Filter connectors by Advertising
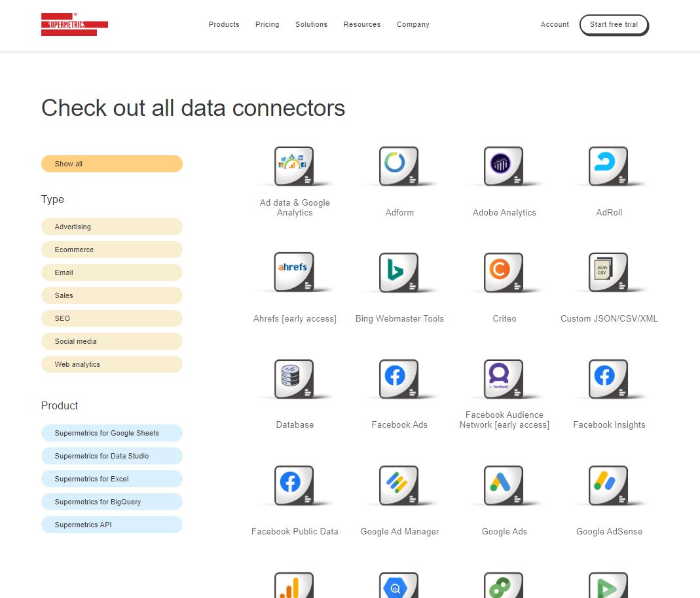The width and height of the screenshot is (700, 598). click(112, 227)
